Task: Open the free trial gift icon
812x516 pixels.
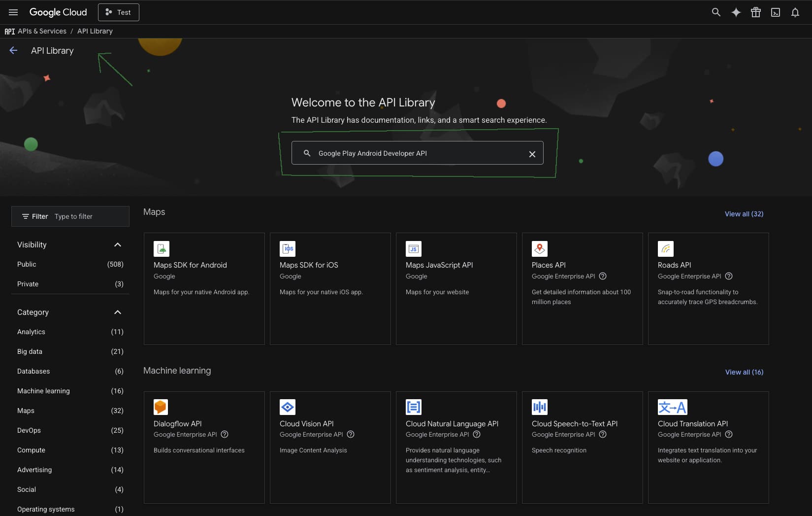Action: pos(756,12)
